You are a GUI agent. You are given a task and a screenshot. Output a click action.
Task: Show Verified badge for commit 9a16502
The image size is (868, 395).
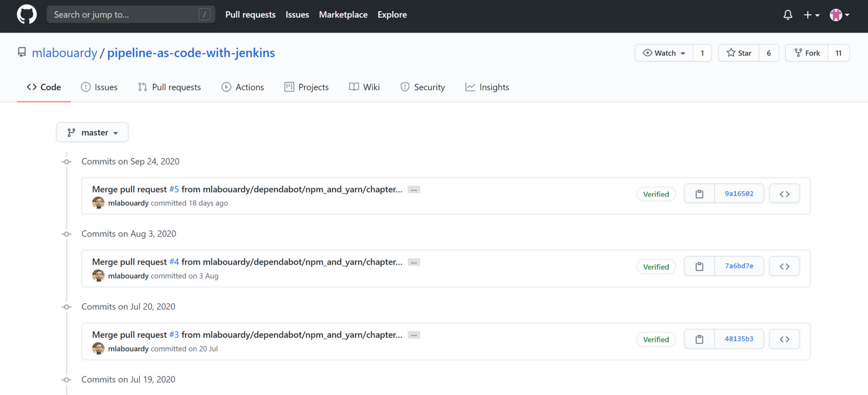pos(656,194)
